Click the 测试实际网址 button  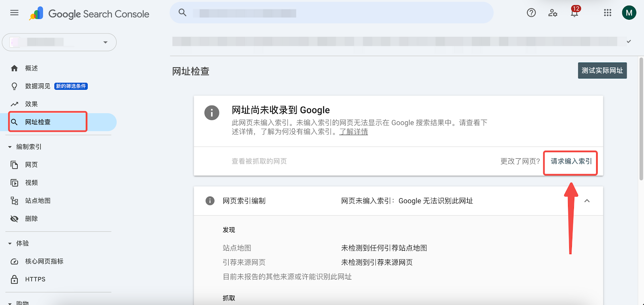coord(602,71)
